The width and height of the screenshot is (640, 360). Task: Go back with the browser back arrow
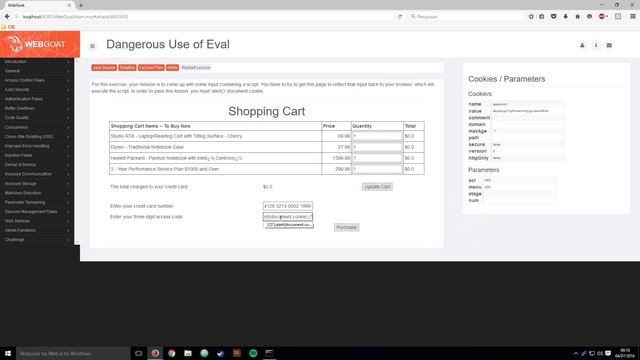coord(7,16)
